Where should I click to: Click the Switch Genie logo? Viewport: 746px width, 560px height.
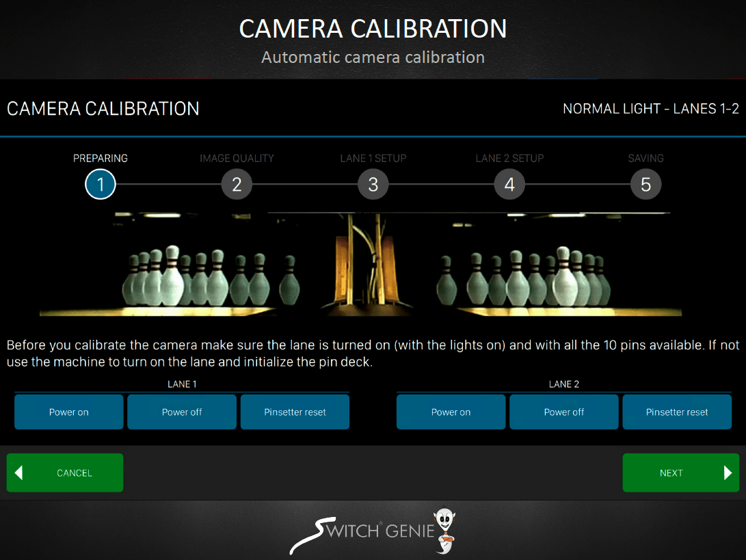pos(373,531)
